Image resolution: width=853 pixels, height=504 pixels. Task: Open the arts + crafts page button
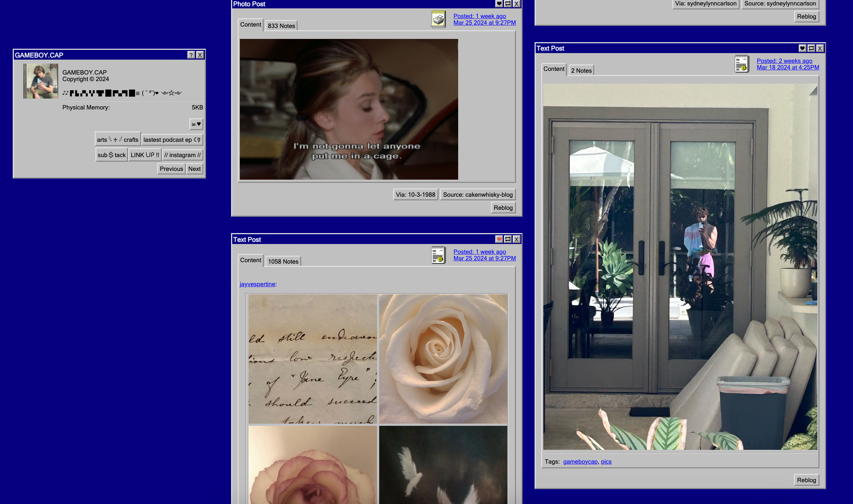point(118,140)
